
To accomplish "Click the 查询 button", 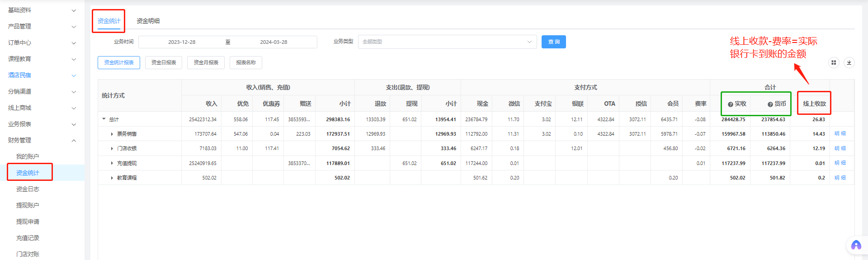I will pyautogui.click(x=553, y=42).
